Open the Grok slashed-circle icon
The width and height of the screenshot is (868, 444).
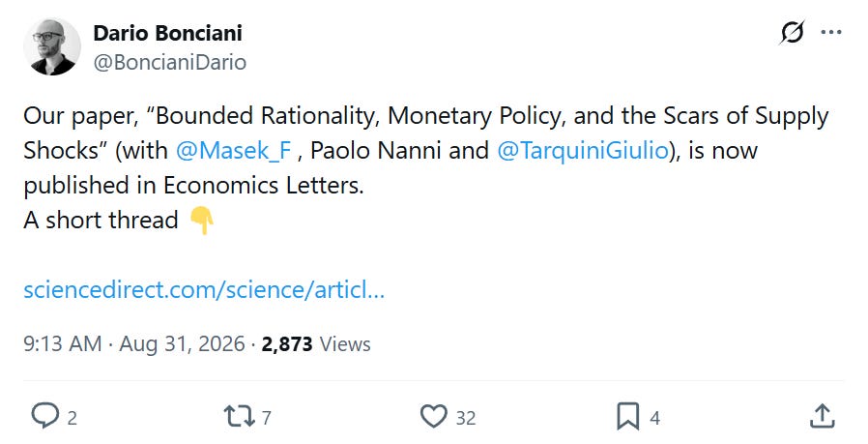click(x=792, y=33)
